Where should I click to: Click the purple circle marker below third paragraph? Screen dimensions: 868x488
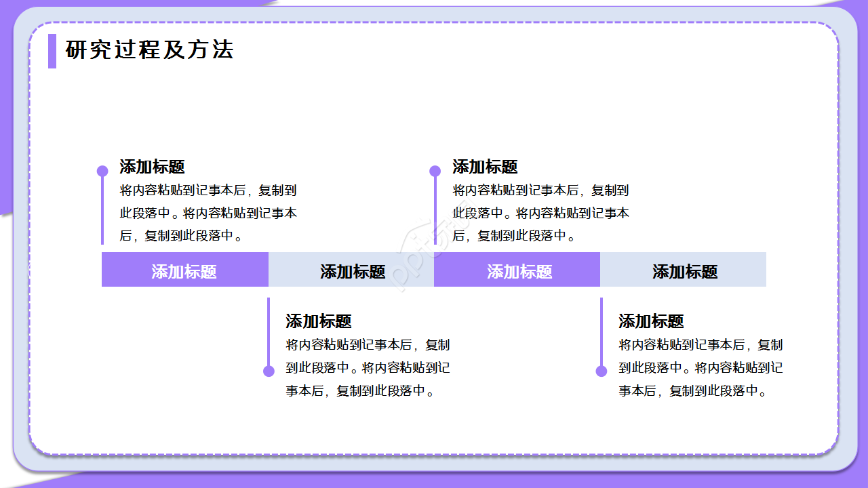click(267, 371)
